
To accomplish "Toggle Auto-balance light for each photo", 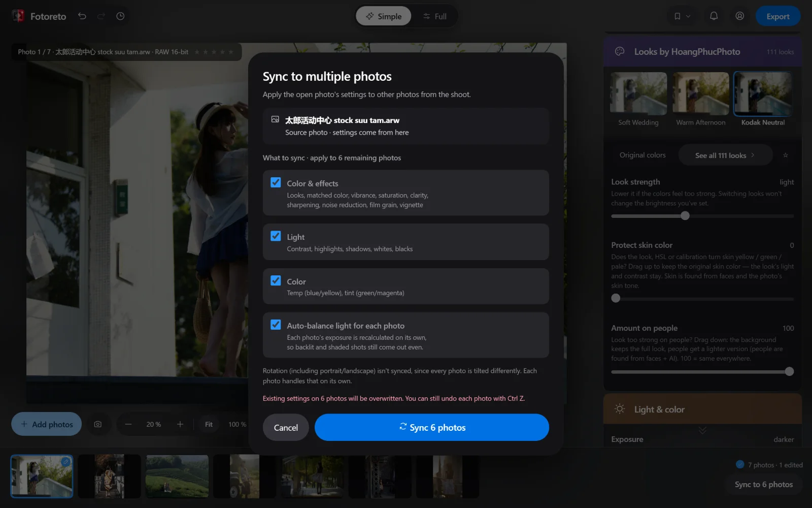I will [x=276, y=325].
